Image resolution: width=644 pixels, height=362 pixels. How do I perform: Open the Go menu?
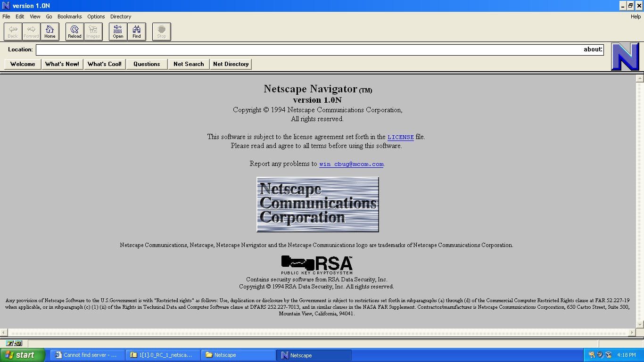pyautogui.click(x=49, y=16)
